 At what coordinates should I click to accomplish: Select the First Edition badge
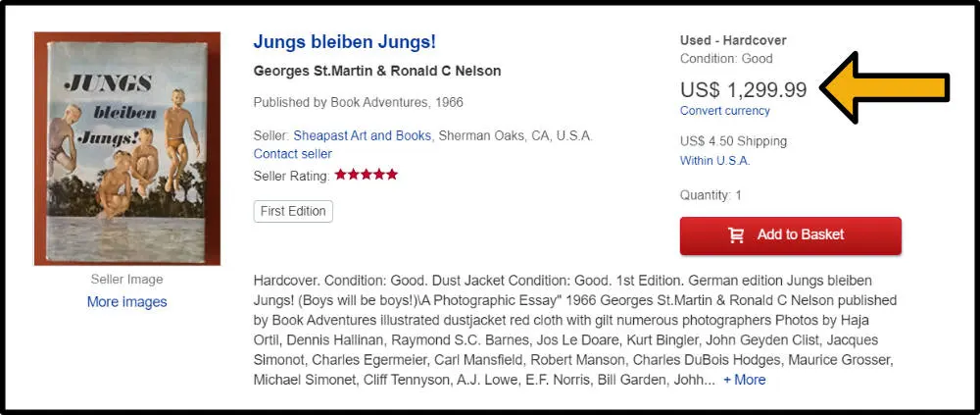point(293,211)
